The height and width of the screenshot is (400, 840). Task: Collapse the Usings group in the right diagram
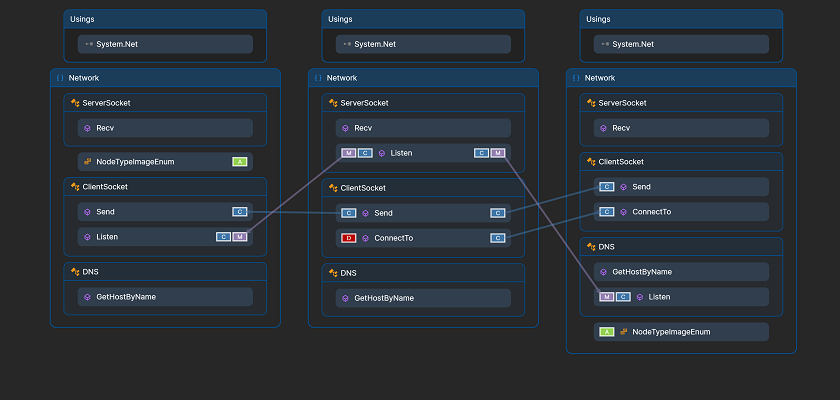598,18
